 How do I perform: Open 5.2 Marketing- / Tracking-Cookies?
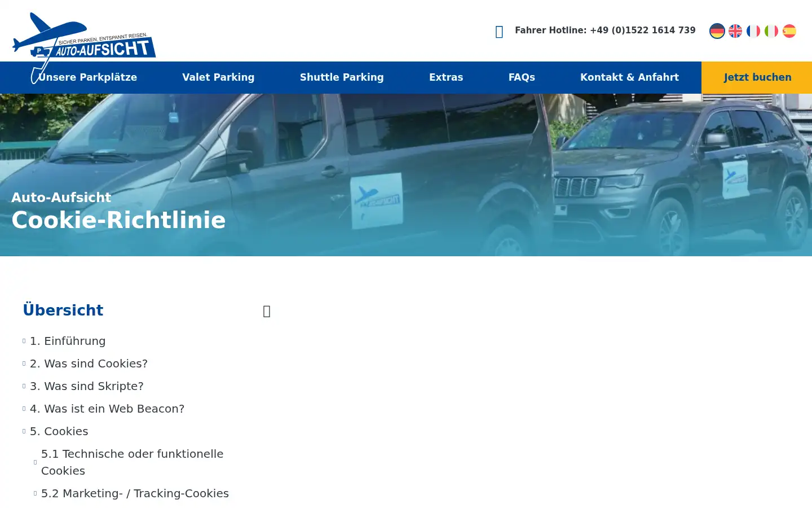point(135,493)
